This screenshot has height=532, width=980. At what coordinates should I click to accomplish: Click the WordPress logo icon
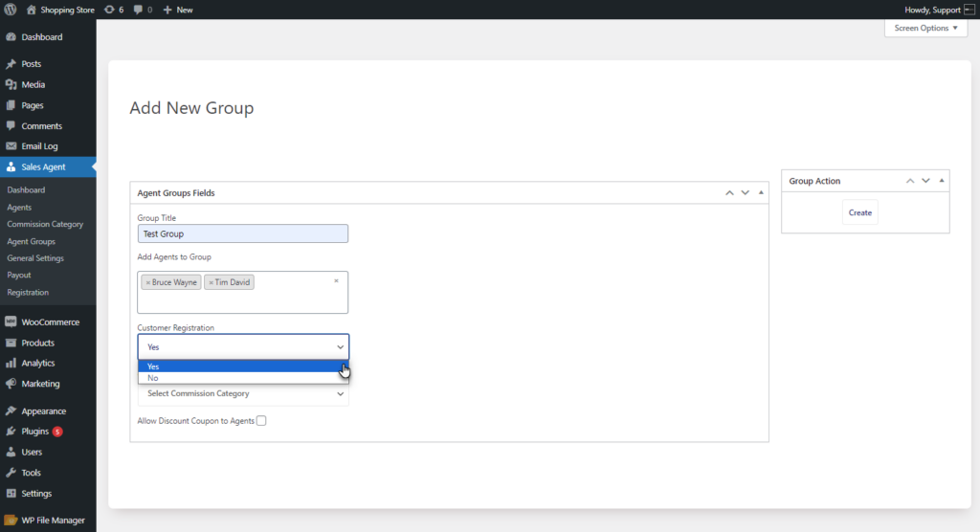(x=10, y=10)
